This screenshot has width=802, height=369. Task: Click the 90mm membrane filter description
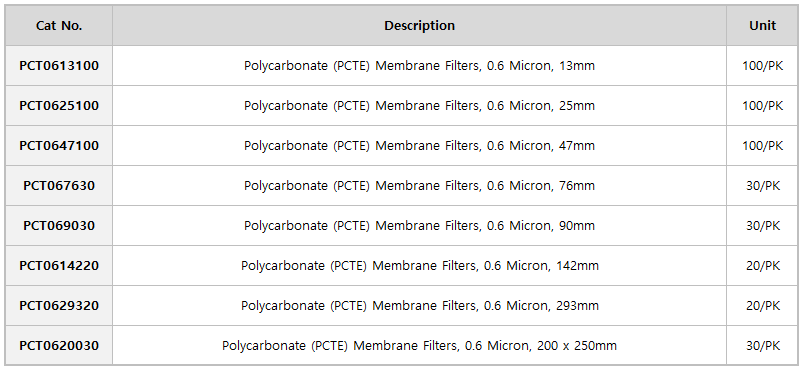pos(419,226)
